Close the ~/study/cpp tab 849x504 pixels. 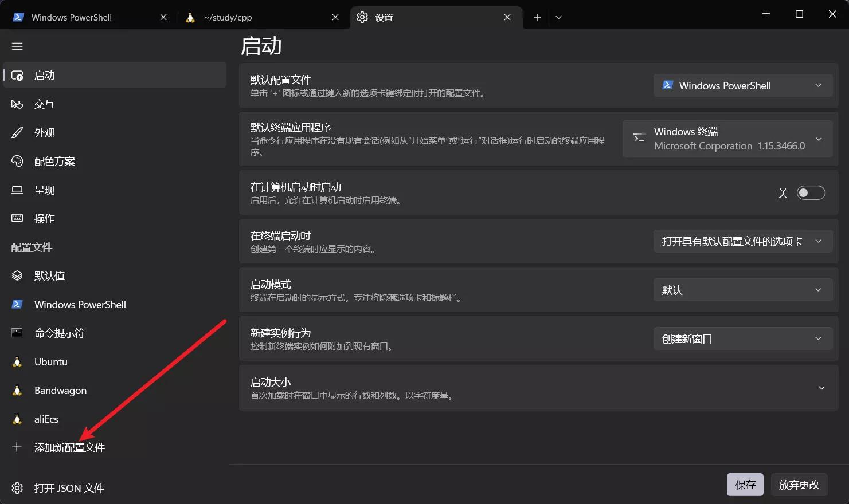(335, 17)
